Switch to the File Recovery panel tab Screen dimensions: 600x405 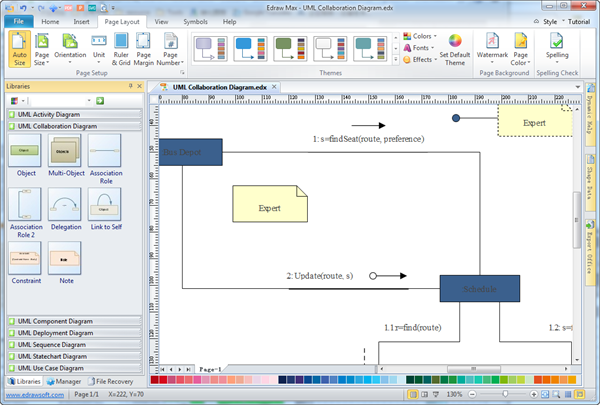[x=112, y=381]
